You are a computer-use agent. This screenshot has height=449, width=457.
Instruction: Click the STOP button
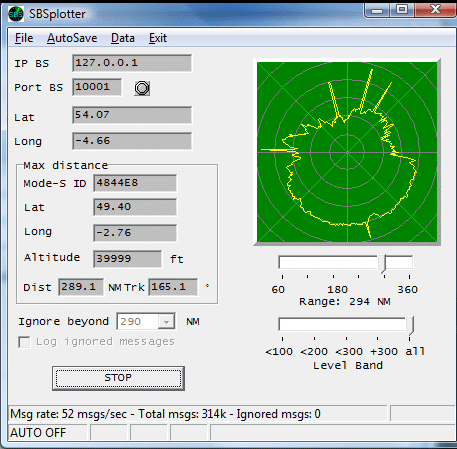118,378
